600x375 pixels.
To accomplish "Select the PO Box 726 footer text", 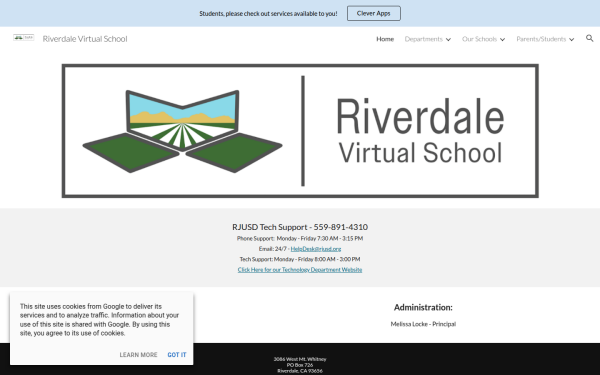I will click(x=300, y=365).
